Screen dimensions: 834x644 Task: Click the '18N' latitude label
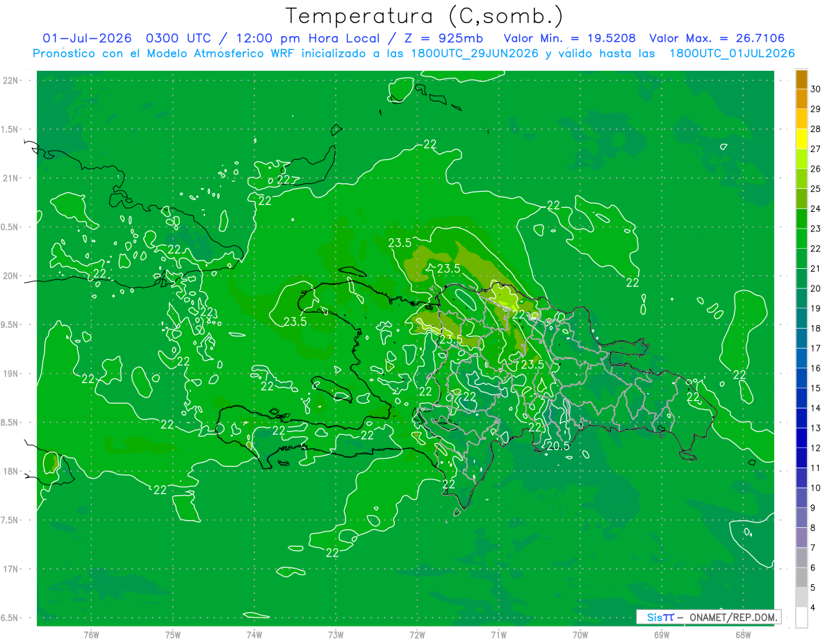[x=10, y=471]
